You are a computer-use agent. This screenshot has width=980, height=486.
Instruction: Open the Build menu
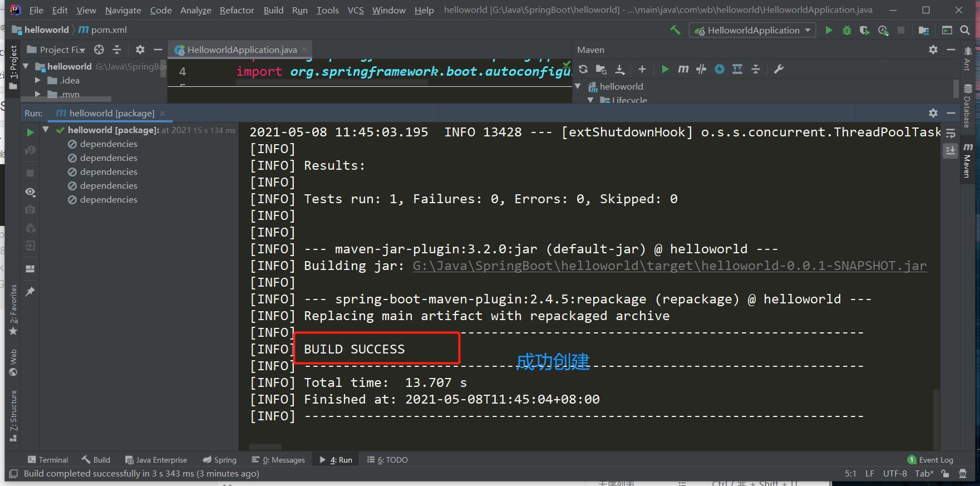pos(273,10)
